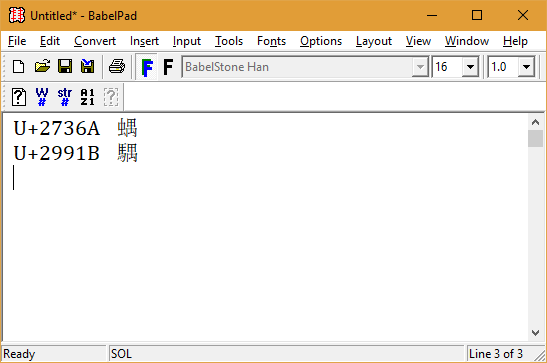Screen dimensions: 547x363
Task: Click the Save As floppy icon
Action: coord(87,66)
